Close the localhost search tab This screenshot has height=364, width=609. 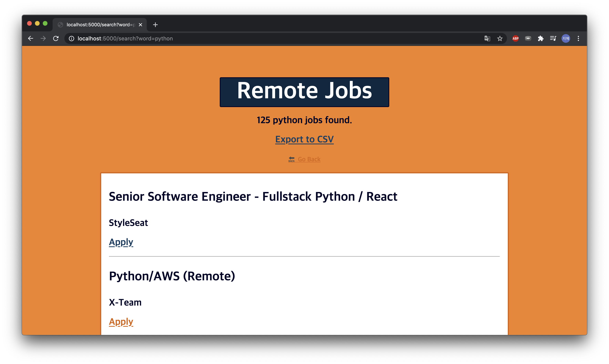140,25
